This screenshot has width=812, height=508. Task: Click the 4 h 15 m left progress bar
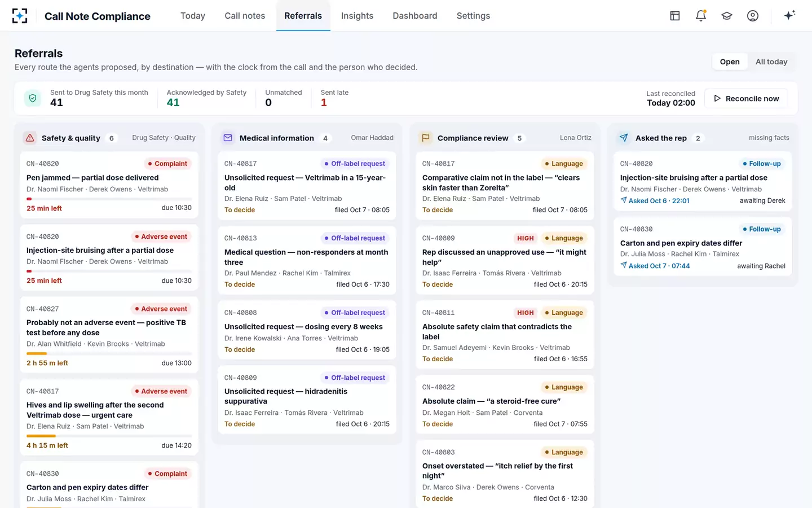(109, 436)
